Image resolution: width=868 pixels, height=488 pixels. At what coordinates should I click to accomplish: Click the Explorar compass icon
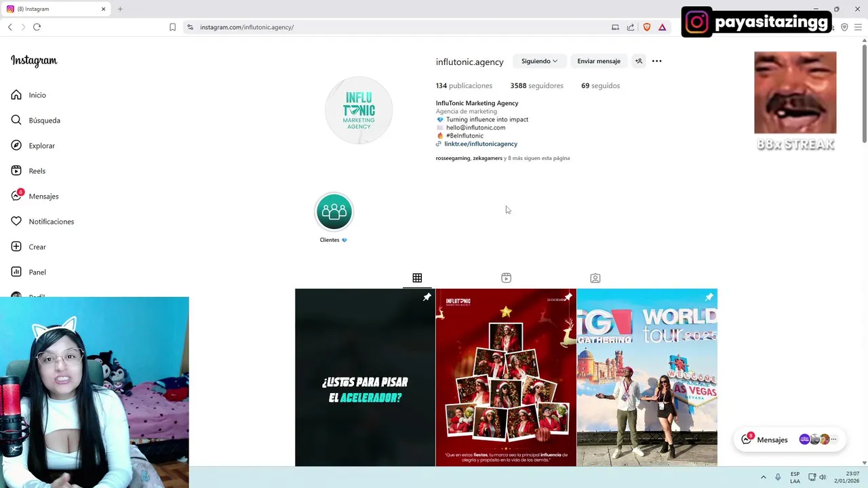16,146
